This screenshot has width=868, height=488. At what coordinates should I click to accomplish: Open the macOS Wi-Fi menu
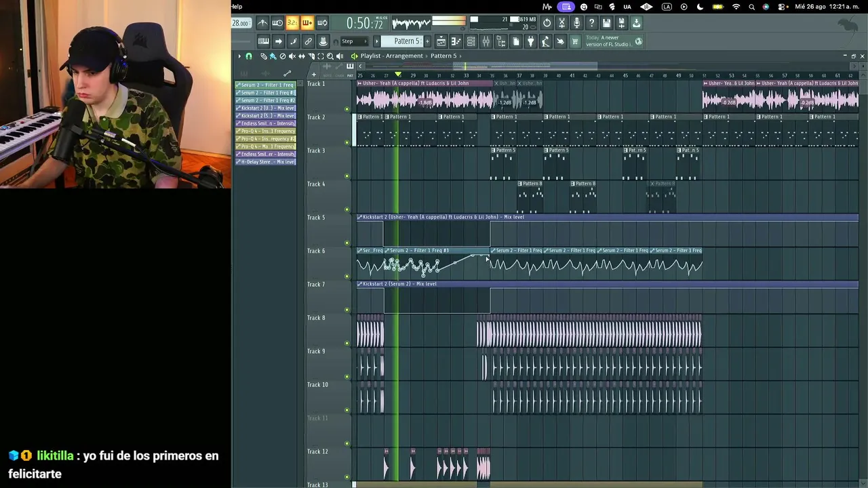coord(736,7)
